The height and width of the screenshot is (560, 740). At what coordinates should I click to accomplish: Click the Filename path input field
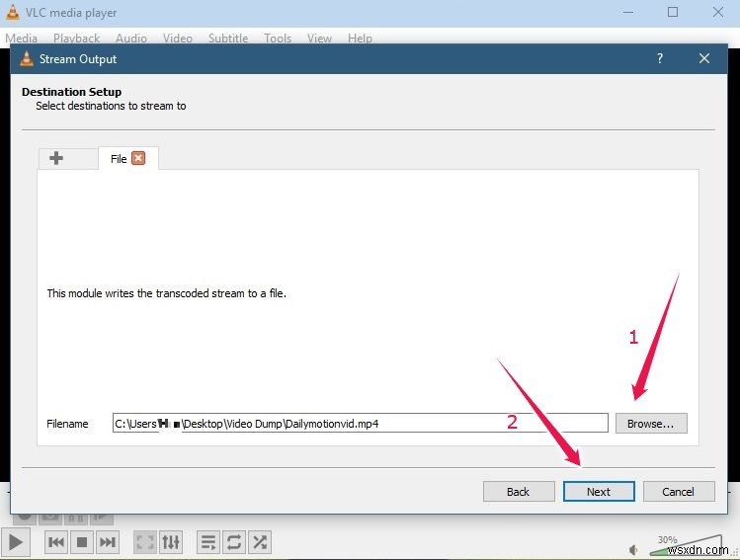tap(360, 423)
